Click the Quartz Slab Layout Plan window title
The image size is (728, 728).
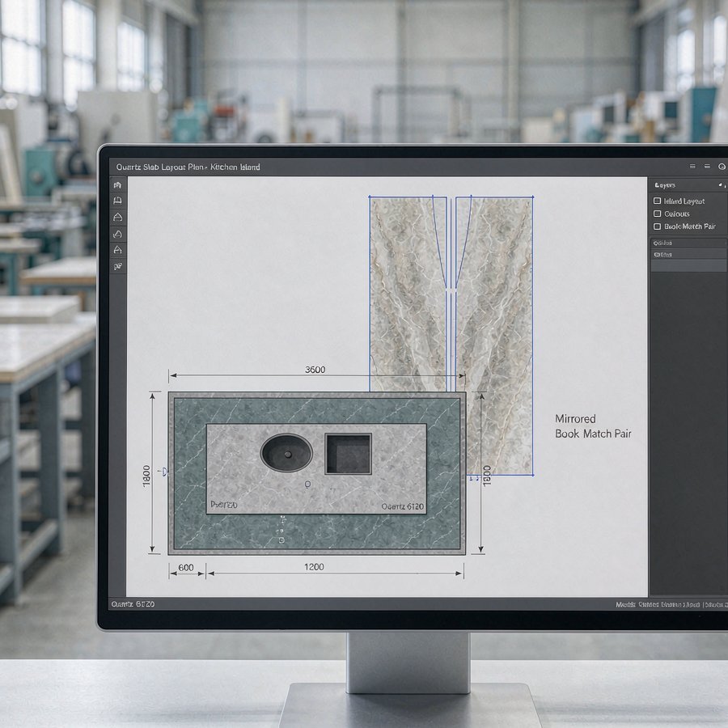click(x=188, y=167)
